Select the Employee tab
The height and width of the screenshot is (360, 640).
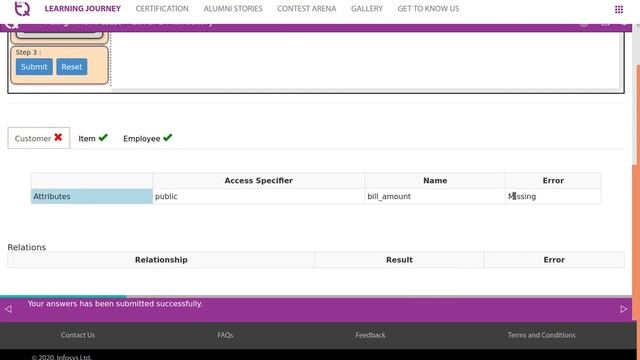(x=148, y=138)
